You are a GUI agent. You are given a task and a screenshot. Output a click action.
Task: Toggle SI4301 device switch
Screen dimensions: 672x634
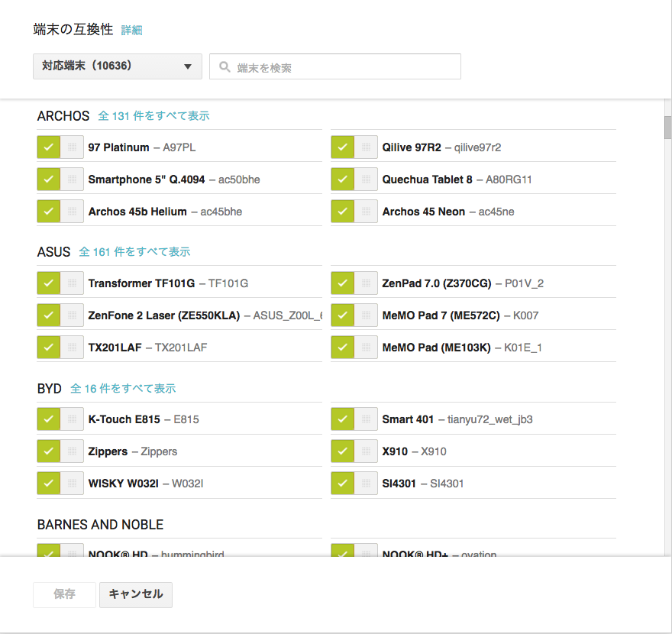(x=354, y=483)
